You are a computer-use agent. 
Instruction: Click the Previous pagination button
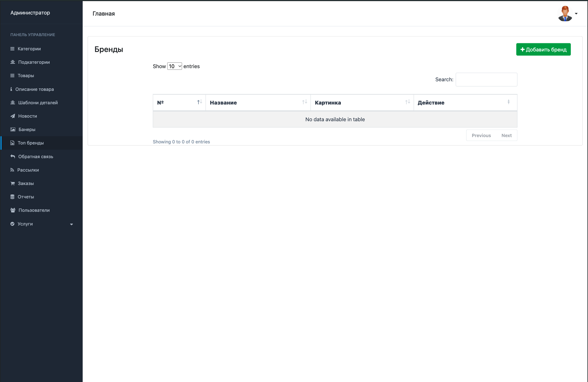[x=481, y=135]
